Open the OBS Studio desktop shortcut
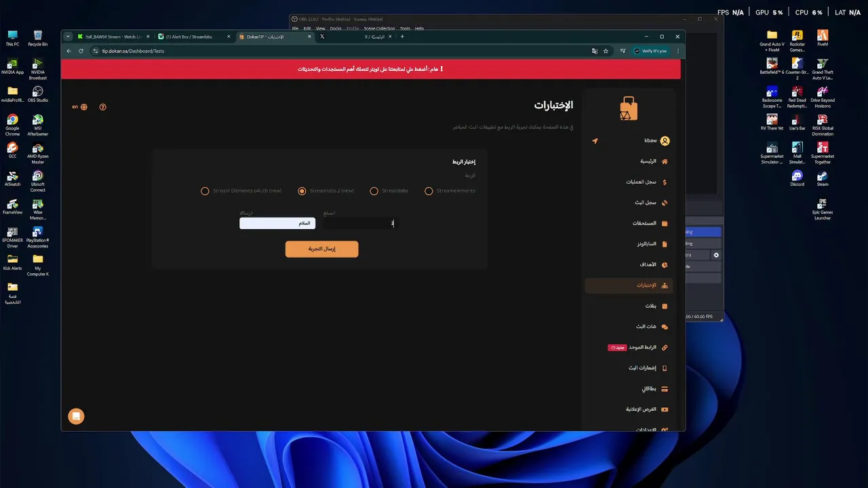The height and width of the screenshot is (488, 868). coord(38,94)
